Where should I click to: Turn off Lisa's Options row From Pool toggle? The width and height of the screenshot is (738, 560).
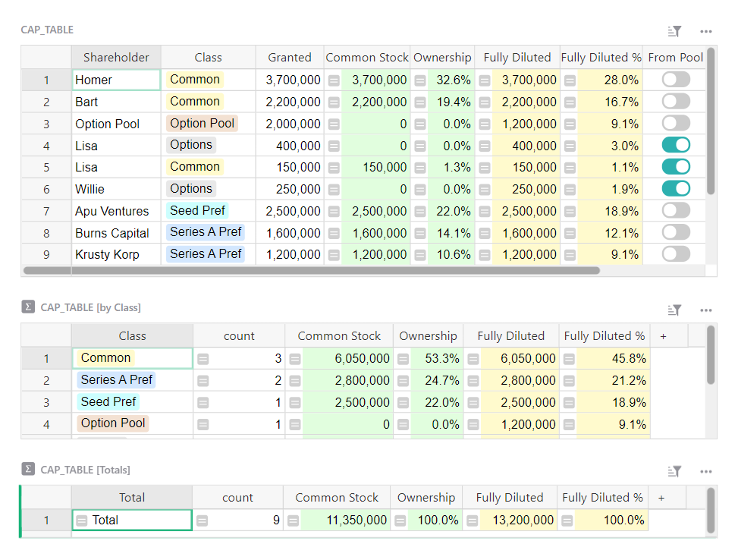pos(675,144)
